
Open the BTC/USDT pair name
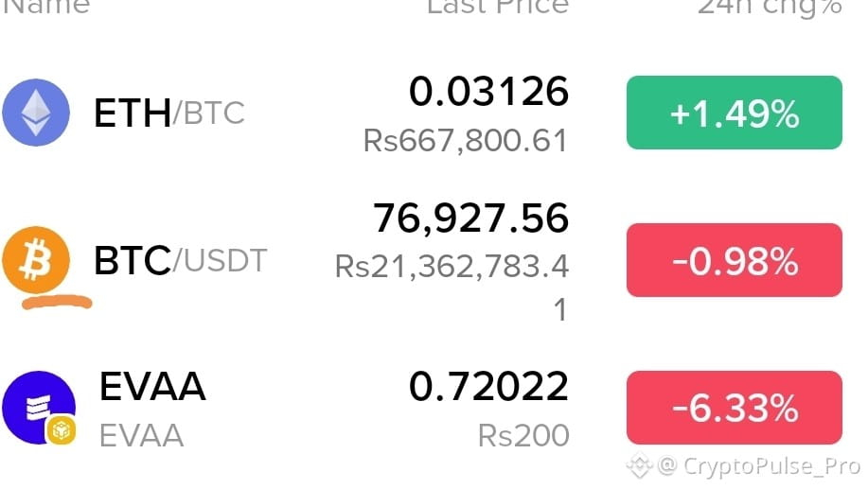181,260
